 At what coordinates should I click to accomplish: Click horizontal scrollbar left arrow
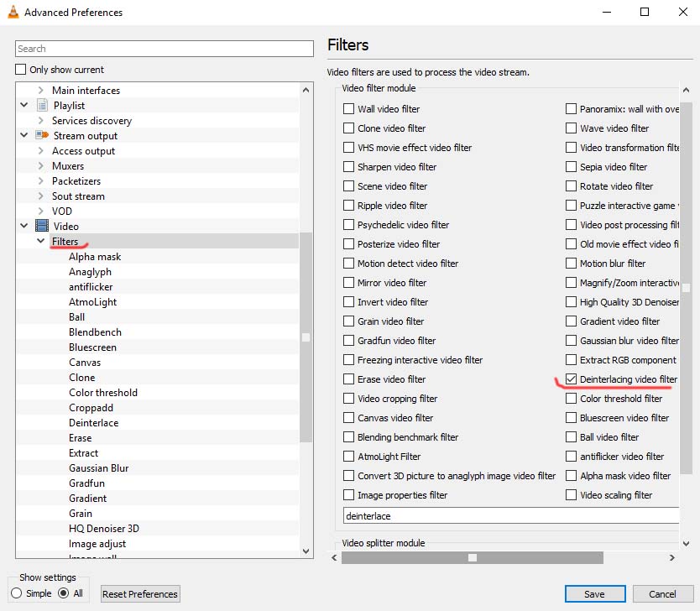tap(334, 558)
